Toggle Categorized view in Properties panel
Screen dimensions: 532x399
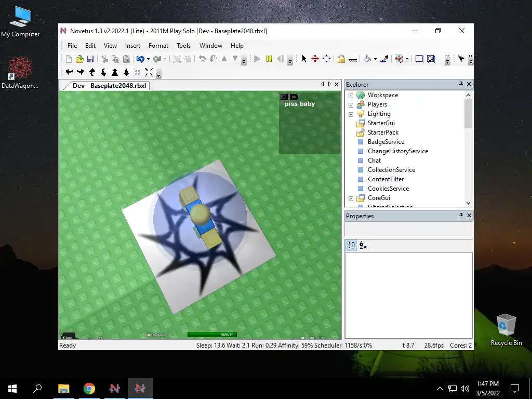point(351,245)
